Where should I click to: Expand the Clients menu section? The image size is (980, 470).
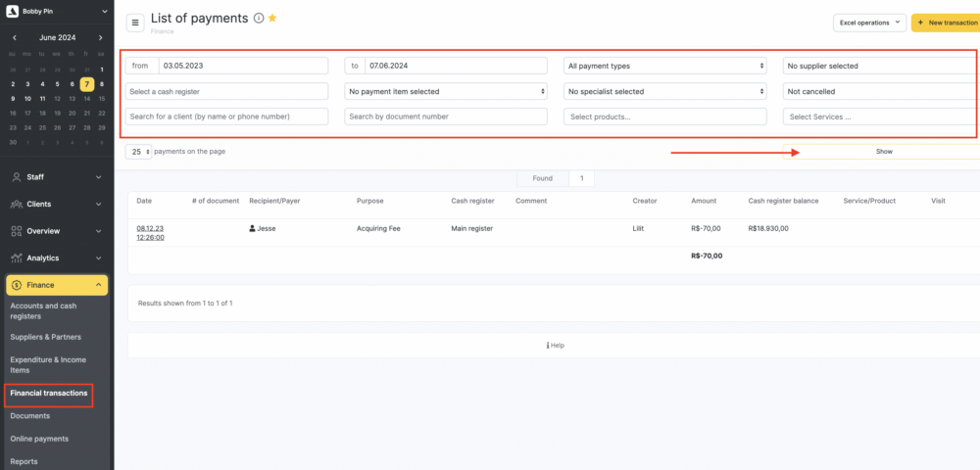(98, 204)
